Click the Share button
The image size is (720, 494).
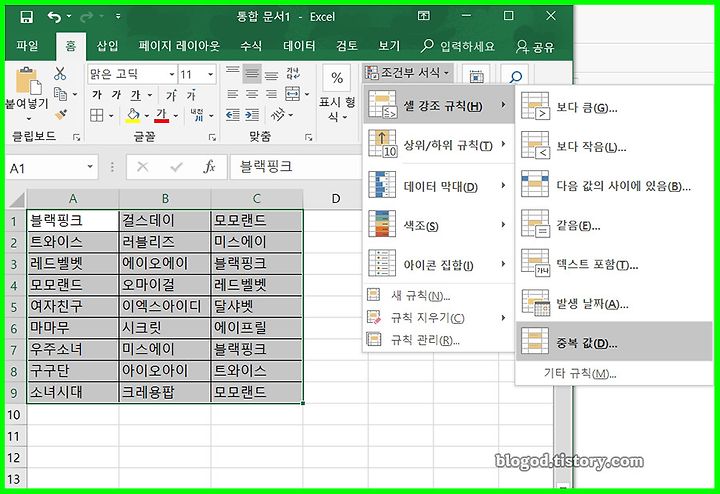[535, 46]
